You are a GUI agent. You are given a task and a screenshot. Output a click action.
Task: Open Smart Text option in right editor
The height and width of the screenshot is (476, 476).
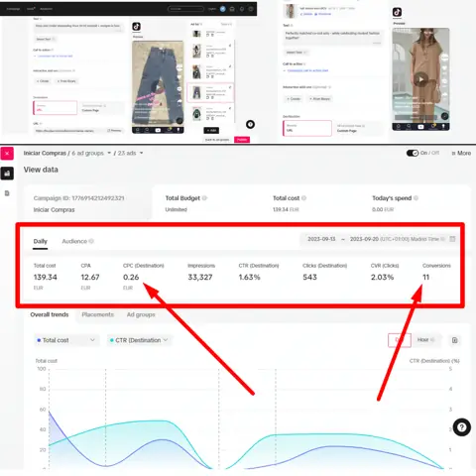click(x=296, y=53)
